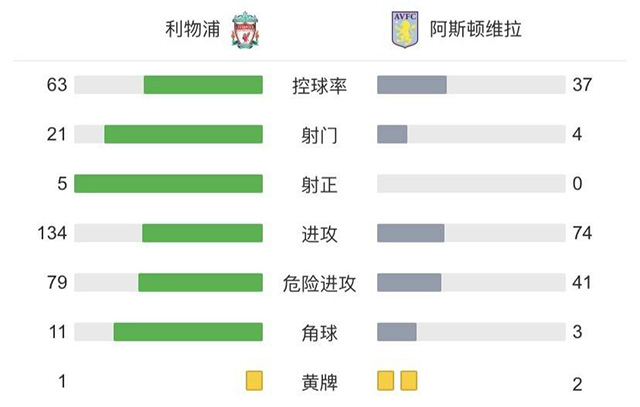Image resolution: width=640 pixels, height=407 pixels.
Task: Click Liverpool's attack count 134
Action: (x=53, y=233)
